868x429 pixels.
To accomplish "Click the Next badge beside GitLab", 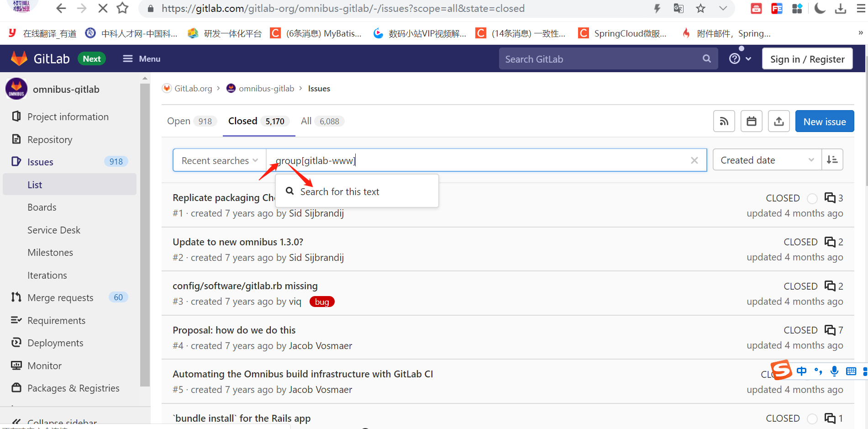I will (x=92, y=59).
